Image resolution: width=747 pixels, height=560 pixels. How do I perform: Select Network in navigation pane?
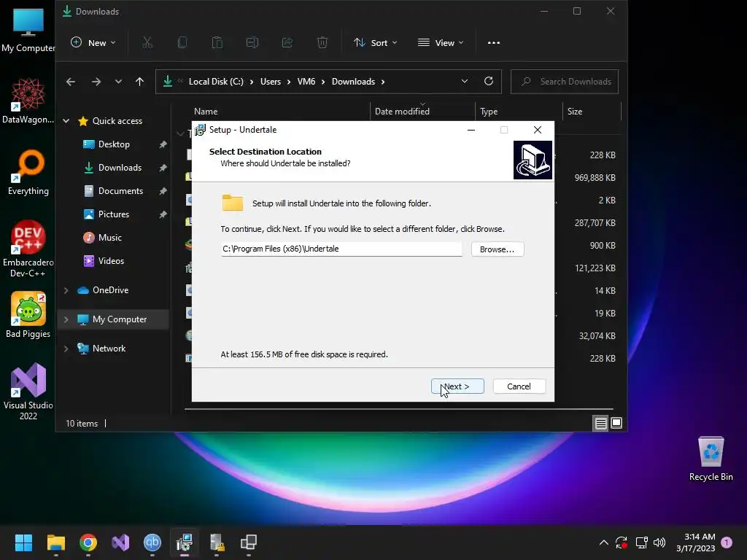(109, 349)
